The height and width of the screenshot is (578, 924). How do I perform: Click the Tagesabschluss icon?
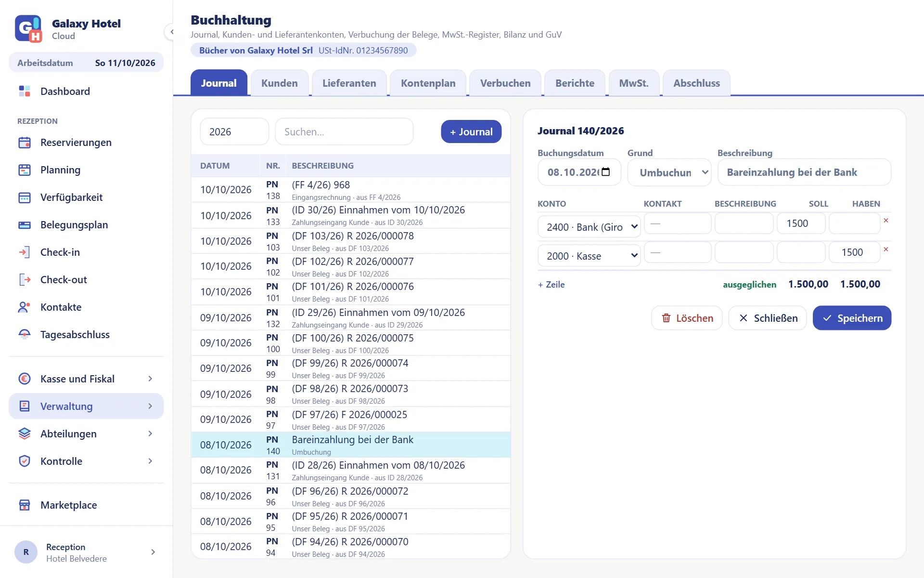(x=25, y=335)
